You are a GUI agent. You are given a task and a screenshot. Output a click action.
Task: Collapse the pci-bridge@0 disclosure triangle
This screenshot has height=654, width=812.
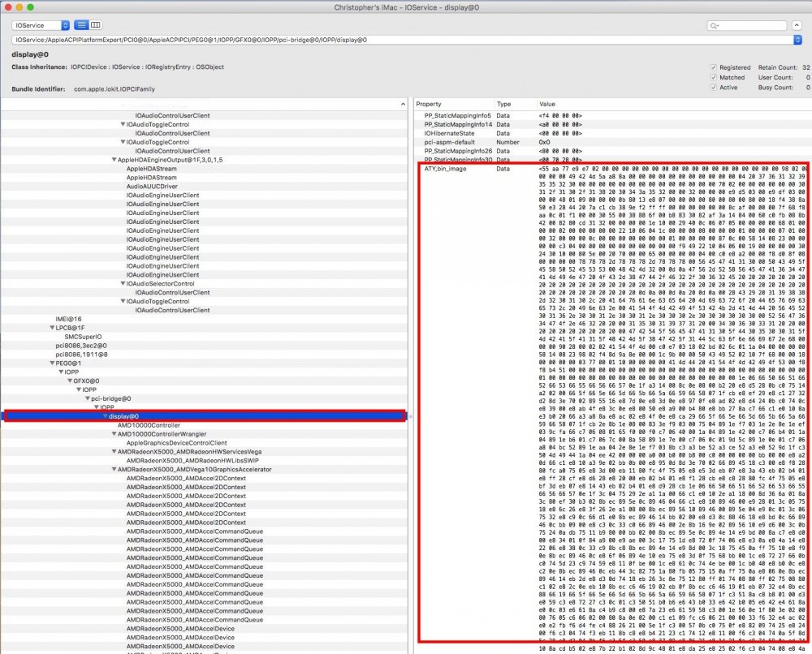coord(88,398)
